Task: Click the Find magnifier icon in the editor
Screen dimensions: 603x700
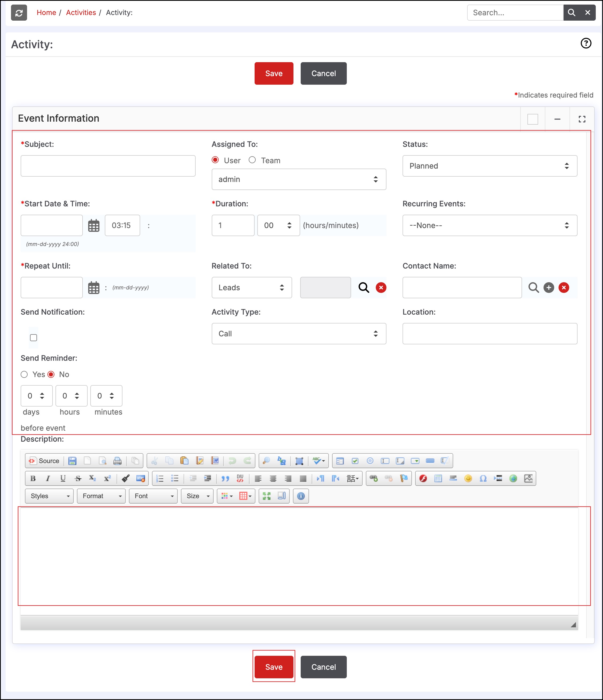Action: pyautogui.click(x=266, y=461)
